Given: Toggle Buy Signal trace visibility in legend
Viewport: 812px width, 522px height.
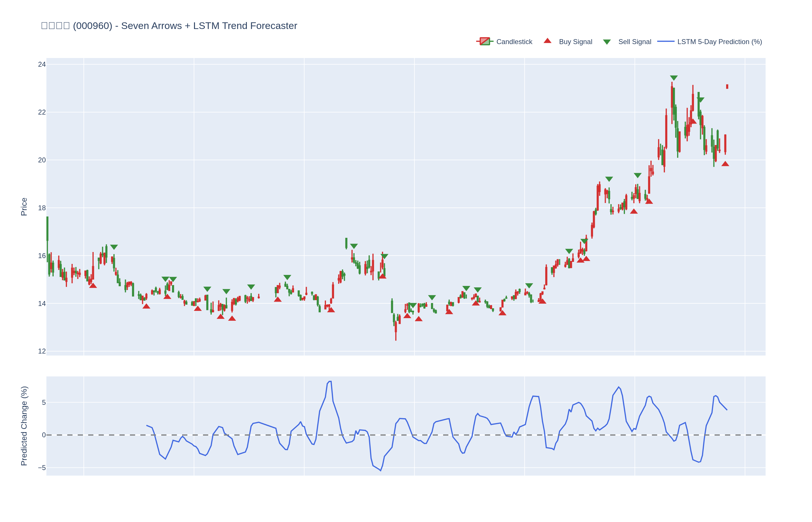Looking at the screenshot, I should pyautogui.click(x=575, y=42).
